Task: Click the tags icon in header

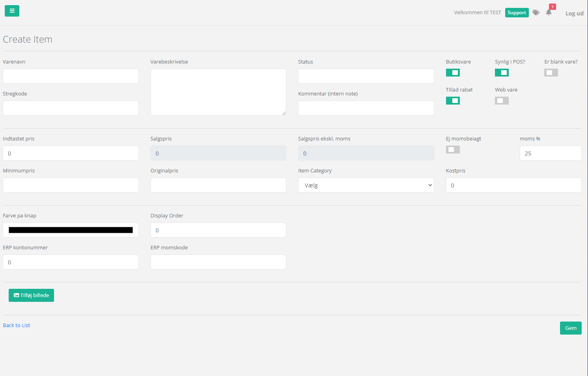Action: point(536,13)
